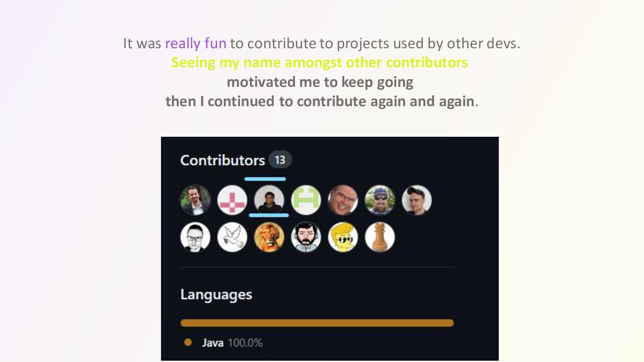Click the man in black cap avatar

(x=417, y=200)
